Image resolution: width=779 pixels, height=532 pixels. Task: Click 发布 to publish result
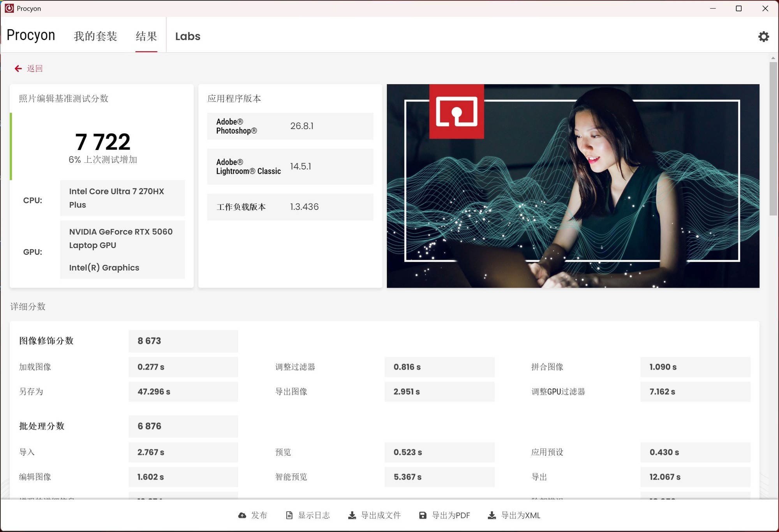(x=259, y=515)
